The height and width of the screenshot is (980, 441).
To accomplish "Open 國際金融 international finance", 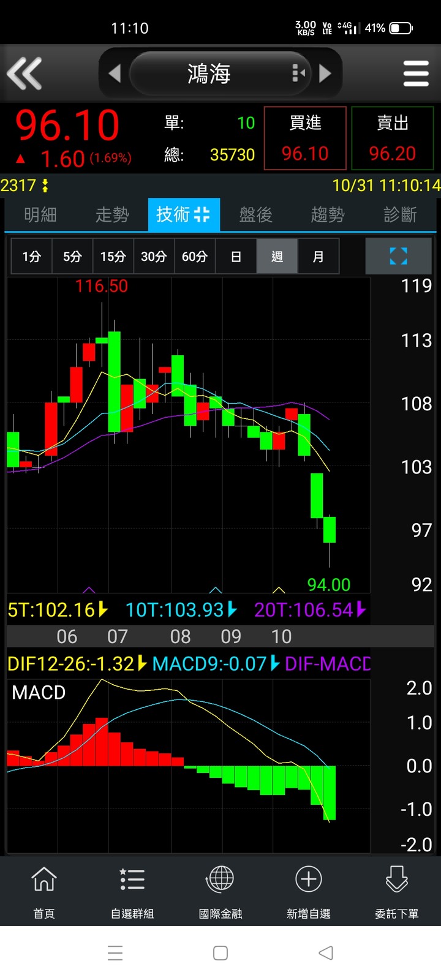I will pos(221,892).
